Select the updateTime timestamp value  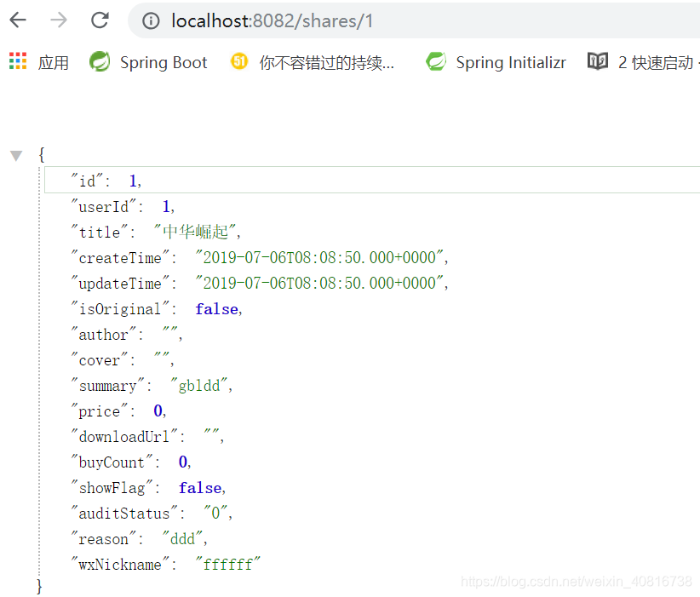pos(319,283)
